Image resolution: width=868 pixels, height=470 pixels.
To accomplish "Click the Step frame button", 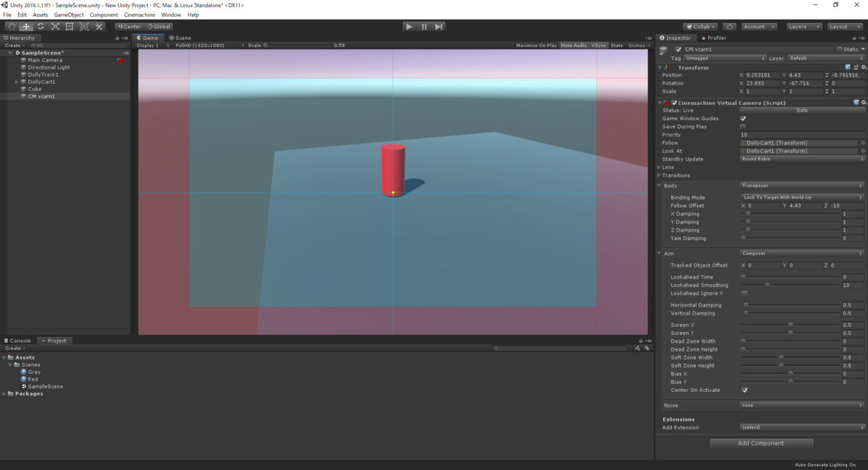I will click(x=438, y=27).
